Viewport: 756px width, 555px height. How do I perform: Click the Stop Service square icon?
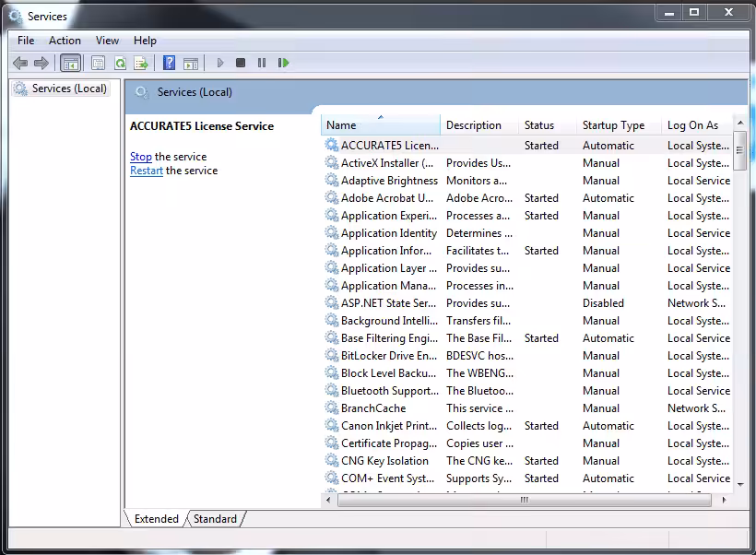click(x=241, y=63)
